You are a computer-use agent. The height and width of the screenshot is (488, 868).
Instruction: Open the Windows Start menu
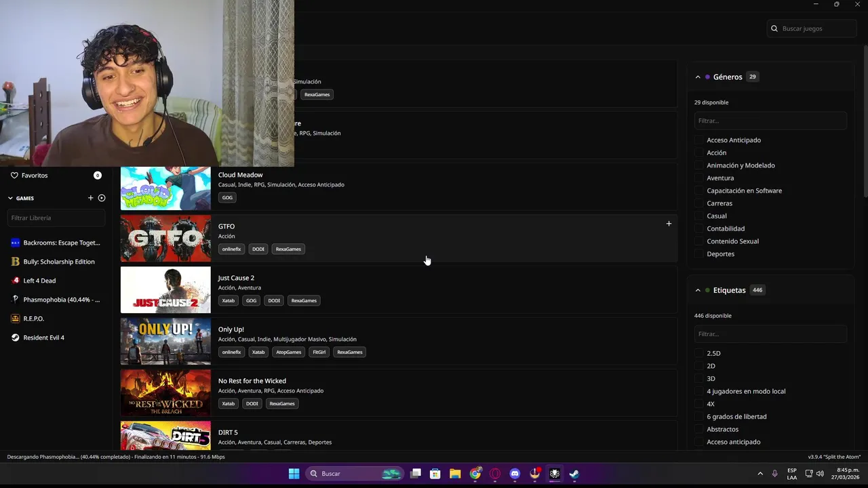(294, 474)
